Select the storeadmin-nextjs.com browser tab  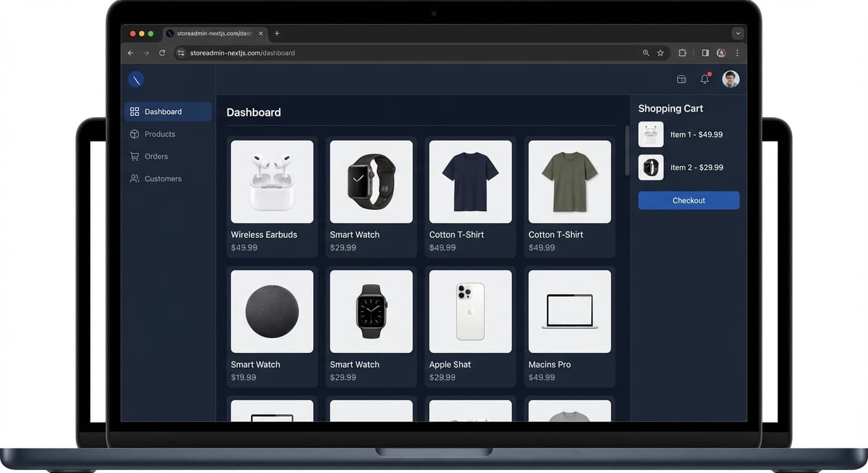(216, 33)
